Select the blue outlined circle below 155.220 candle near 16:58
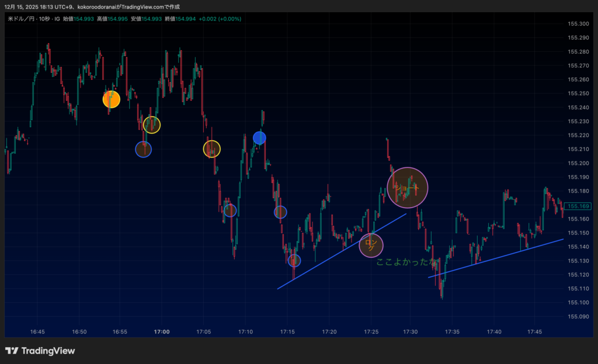Image resolution: width=598 pixels, height=364 pixels. (x=143, y=149)
